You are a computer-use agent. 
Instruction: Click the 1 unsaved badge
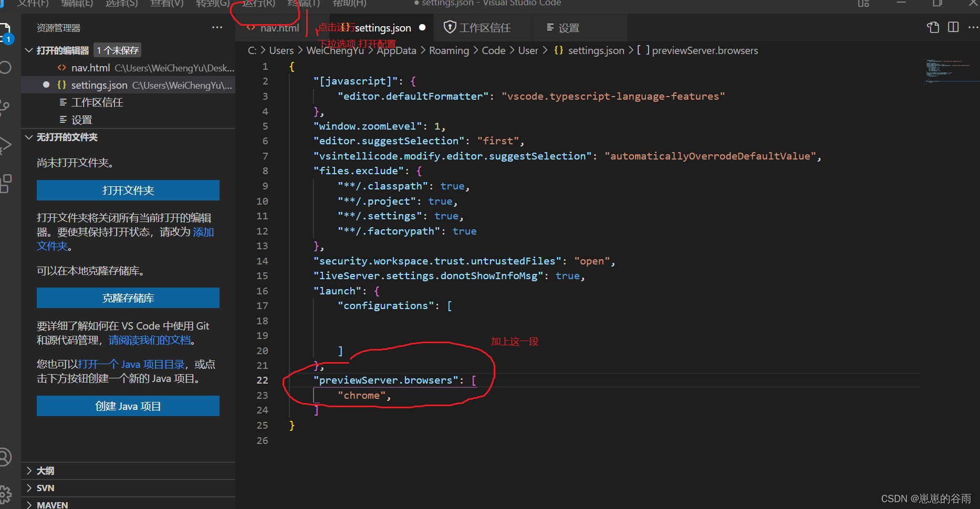point(118,50)
